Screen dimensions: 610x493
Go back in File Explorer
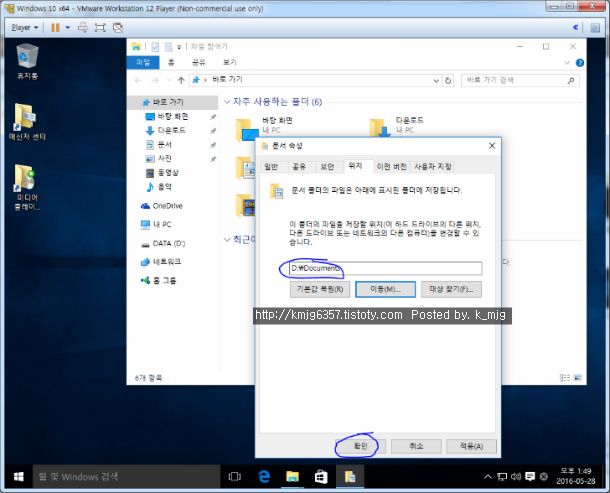[x=138, y=80]
